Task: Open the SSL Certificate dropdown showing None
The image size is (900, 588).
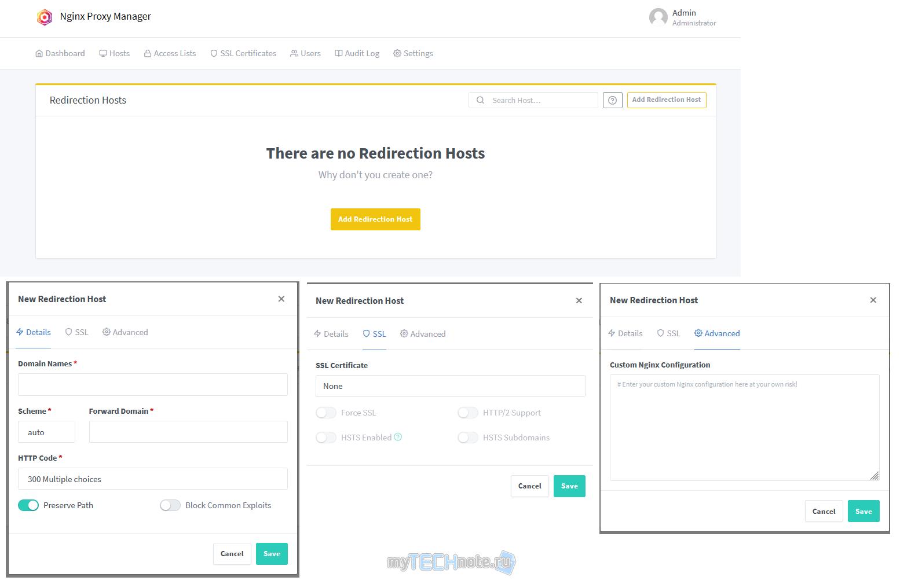Action: click(x=451, y=386)
